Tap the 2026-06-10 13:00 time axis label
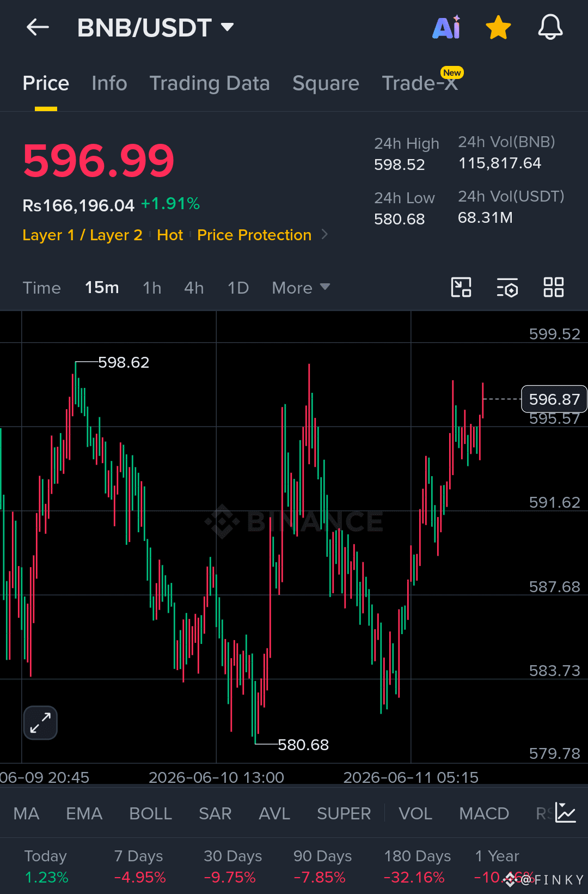 [x=216, y=777]
